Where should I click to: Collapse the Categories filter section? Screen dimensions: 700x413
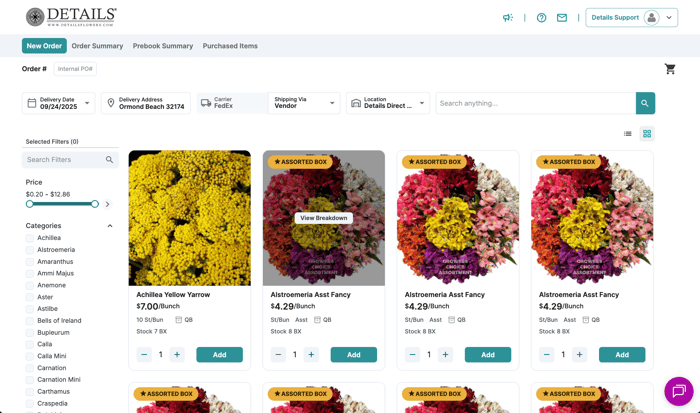110,226
